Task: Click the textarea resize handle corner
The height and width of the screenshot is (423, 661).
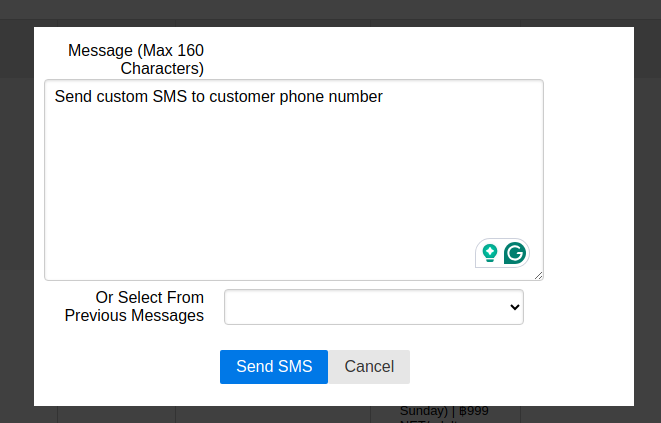Action: (538, 275)
